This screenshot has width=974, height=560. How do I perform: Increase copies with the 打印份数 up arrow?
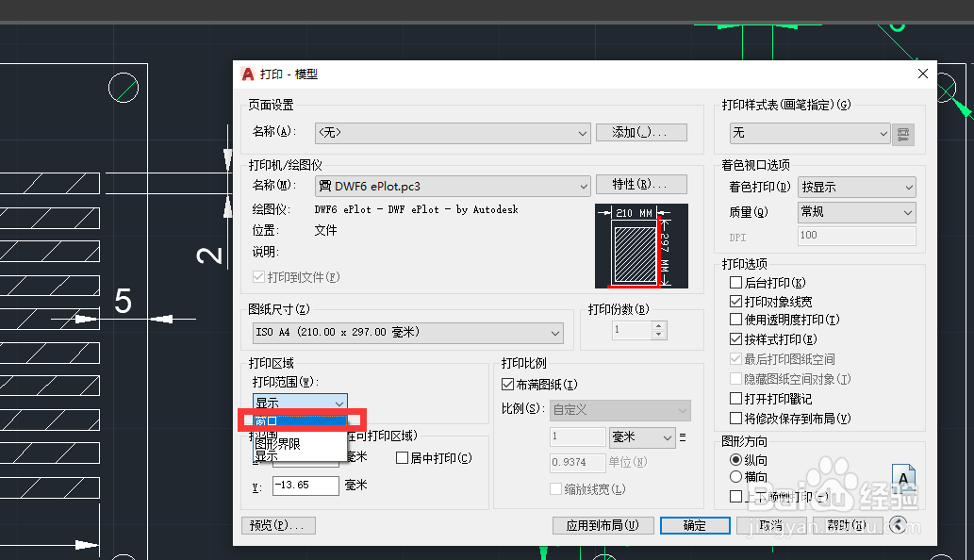point(657,326)
